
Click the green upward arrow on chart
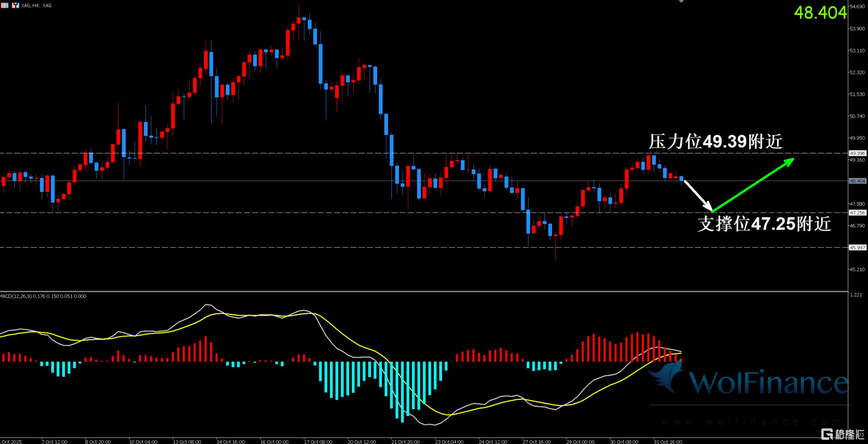(x=753, y=185)
